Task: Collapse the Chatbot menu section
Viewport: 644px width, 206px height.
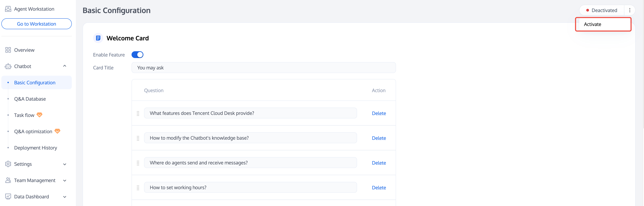Action: coord(65,66)
